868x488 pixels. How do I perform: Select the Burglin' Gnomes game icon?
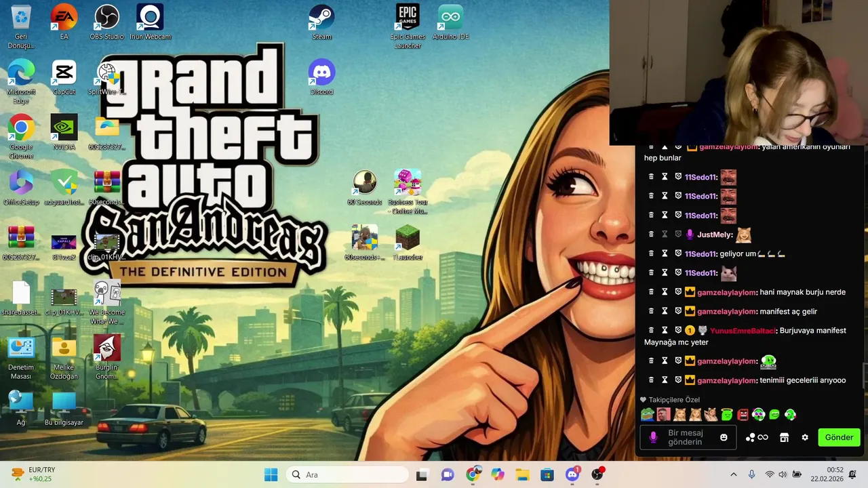(106, 357)
